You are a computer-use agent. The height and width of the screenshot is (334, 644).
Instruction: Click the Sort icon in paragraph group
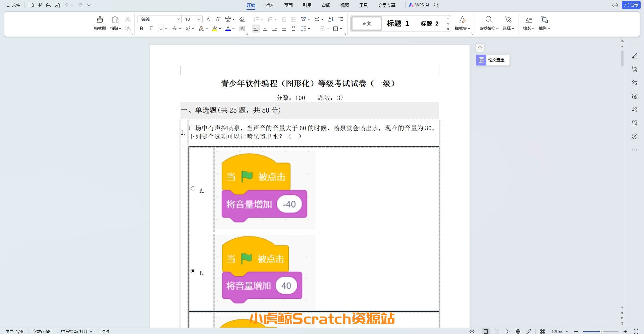point(331,19)
